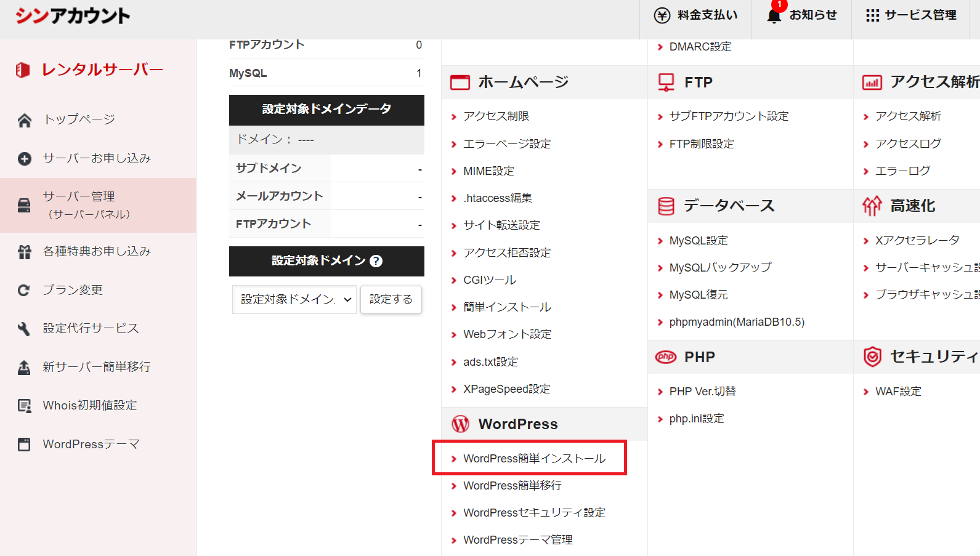Click the notification bell icon
This screenshot has width=980, height=556.
pyautogui.click(x=774, y=16)
